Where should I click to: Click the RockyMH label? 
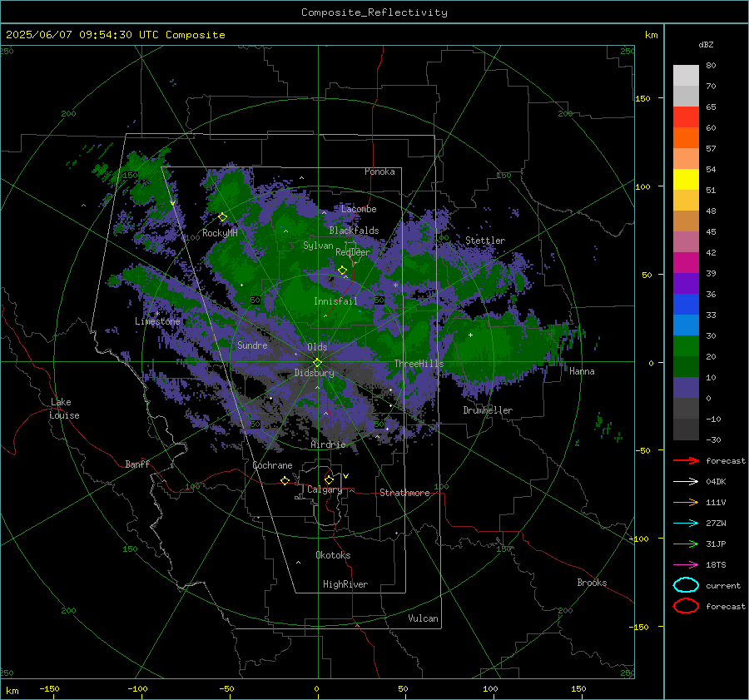[220, 233]
